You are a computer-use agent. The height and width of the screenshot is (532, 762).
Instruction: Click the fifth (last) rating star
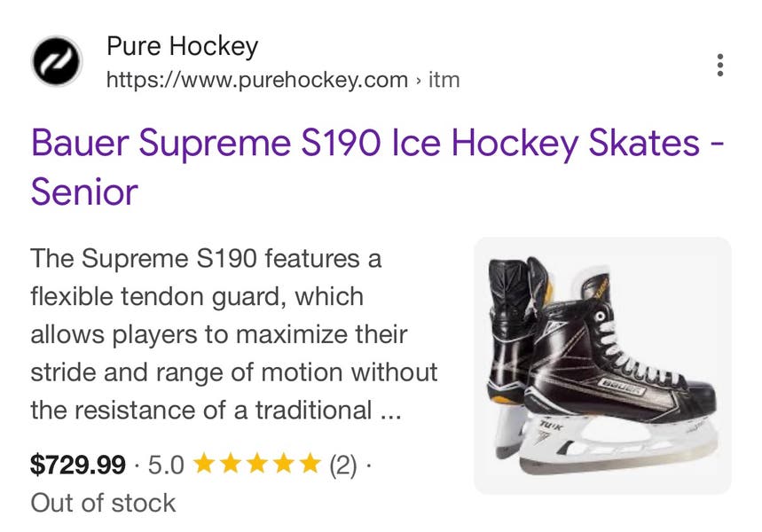308,463
